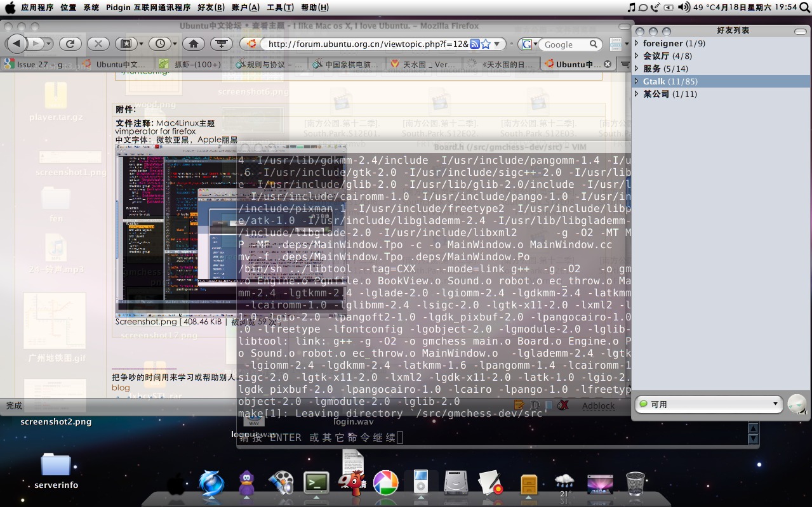Open the hard drive icon in dock
The height and width of the screenshot is (507, 812).
[456, 484]
